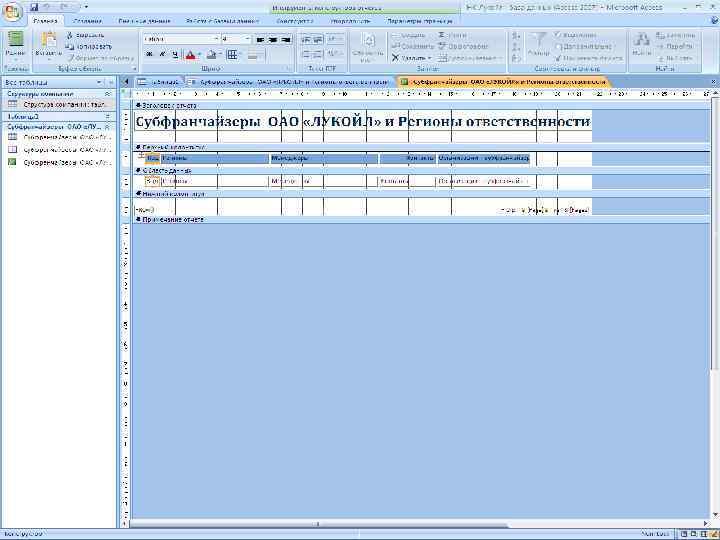Save using the Quick Access floppy icon
This screenshot has width=720, height=540.
tap(34, 7)
